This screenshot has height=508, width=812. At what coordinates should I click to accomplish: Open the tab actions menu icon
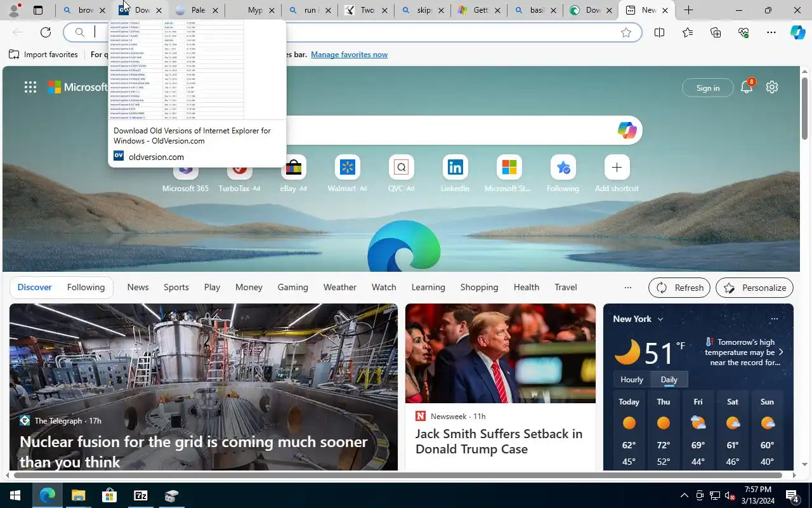pyautogui.click(x=38, y=10)
